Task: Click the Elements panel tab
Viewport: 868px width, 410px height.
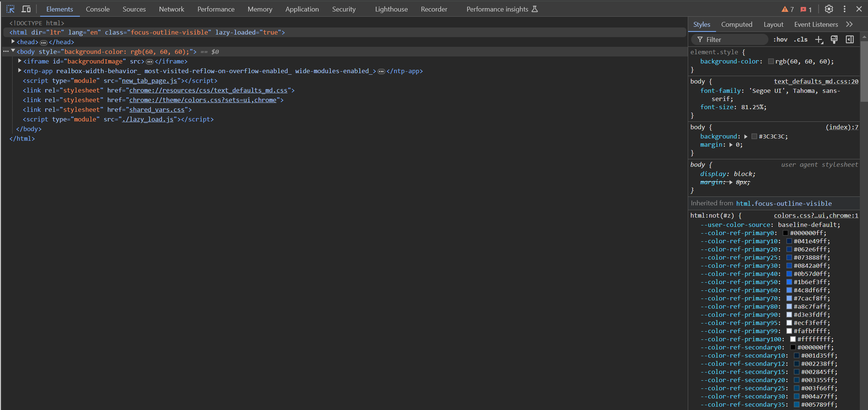Action: point(59,9)
